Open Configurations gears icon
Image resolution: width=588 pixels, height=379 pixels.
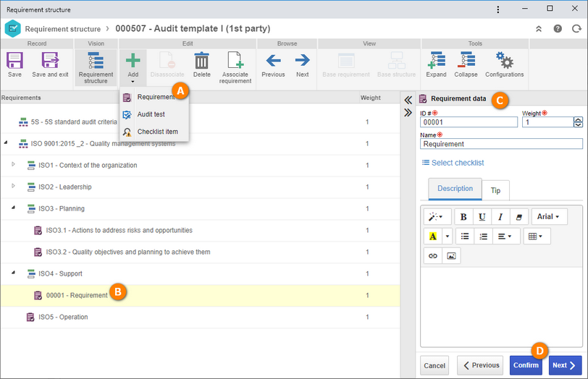[x=504, y=60]
